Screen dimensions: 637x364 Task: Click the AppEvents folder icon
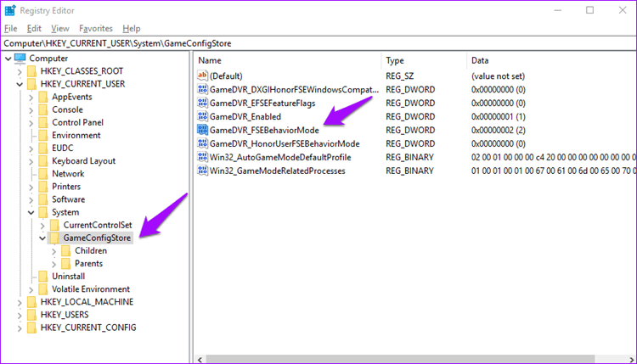point(43,97)
